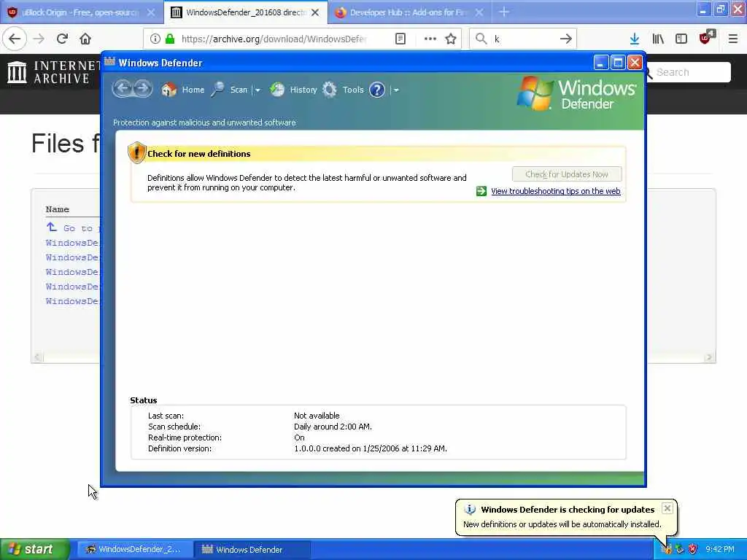Click the uBlock Origin toolbar icon
The width and height of the screenshot is (747, 560).
coord(706,37)
